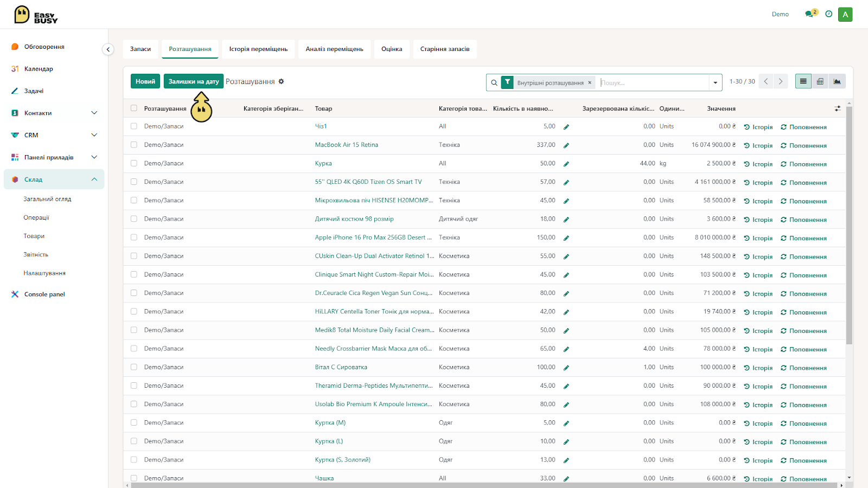Toggle the select-all checkbox in table header
The image size is (868, 488).
[134, 108]
